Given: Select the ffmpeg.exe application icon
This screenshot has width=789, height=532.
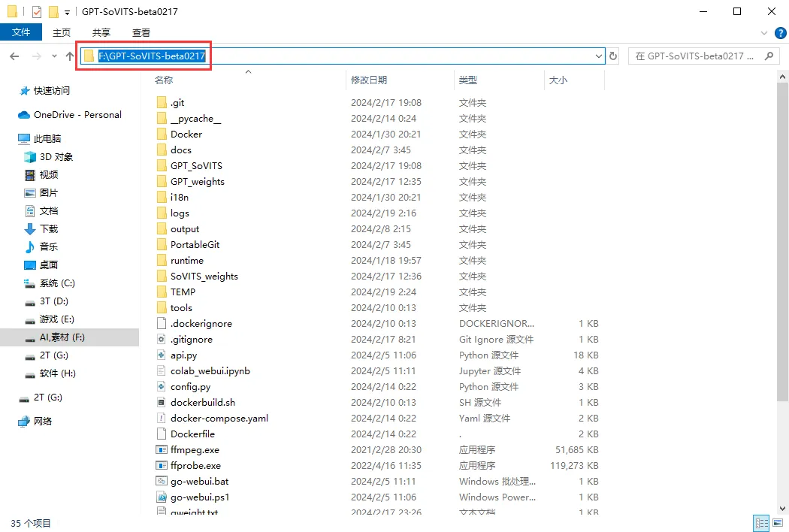Looking at the screenshot, I should [162, 449].
